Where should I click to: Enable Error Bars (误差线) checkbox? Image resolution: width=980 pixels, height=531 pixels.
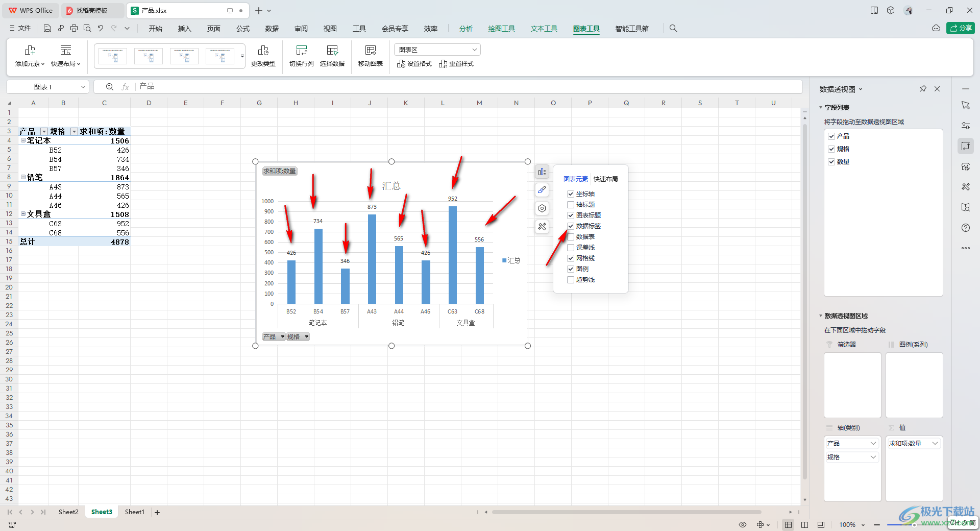[x=571, y=248]
